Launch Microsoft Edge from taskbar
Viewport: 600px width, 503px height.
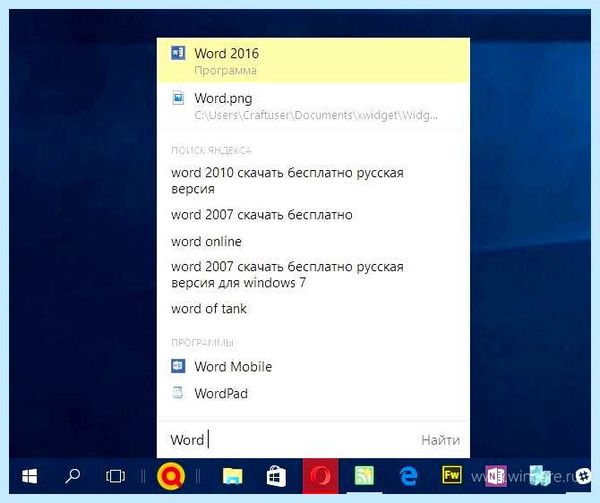click(408, 476)
